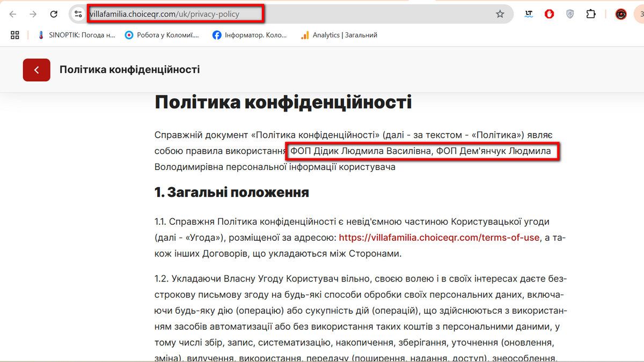Reload the current page
644x362 pixels.
coord(54,14)
